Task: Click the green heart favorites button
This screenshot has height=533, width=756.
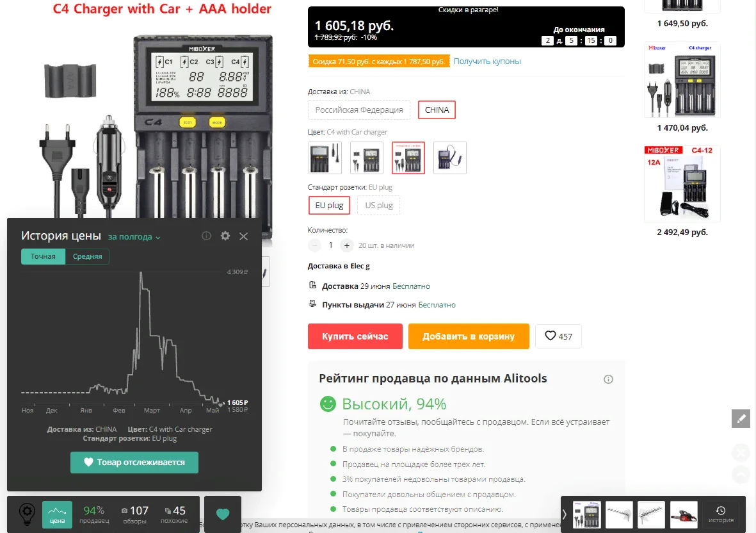Action: 223,514
